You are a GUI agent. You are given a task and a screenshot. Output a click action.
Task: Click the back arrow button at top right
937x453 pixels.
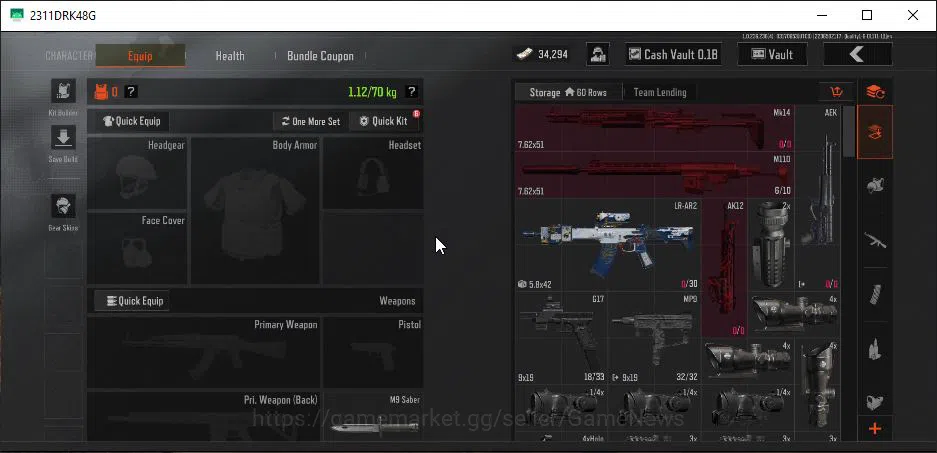(858, 54)
